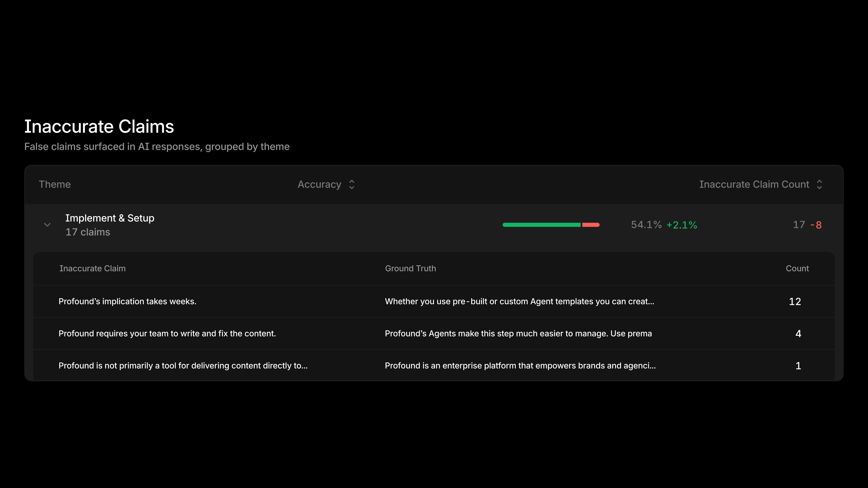The width and height of the screenshot is (868, 488).
Task: Click the count value 4
Action: click(x=798, y=333)
